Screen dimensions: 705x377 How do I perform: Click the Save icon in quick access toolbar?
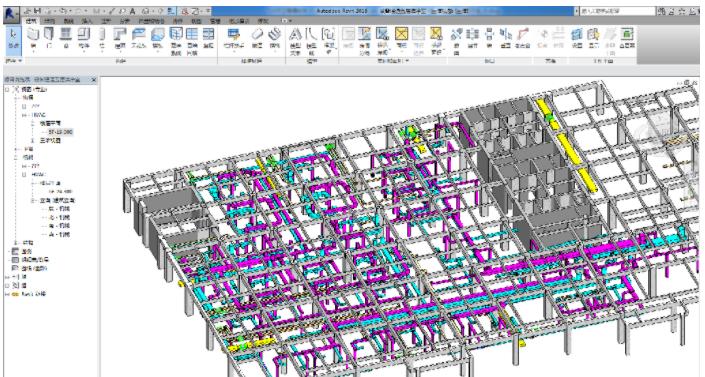point(38,10)
